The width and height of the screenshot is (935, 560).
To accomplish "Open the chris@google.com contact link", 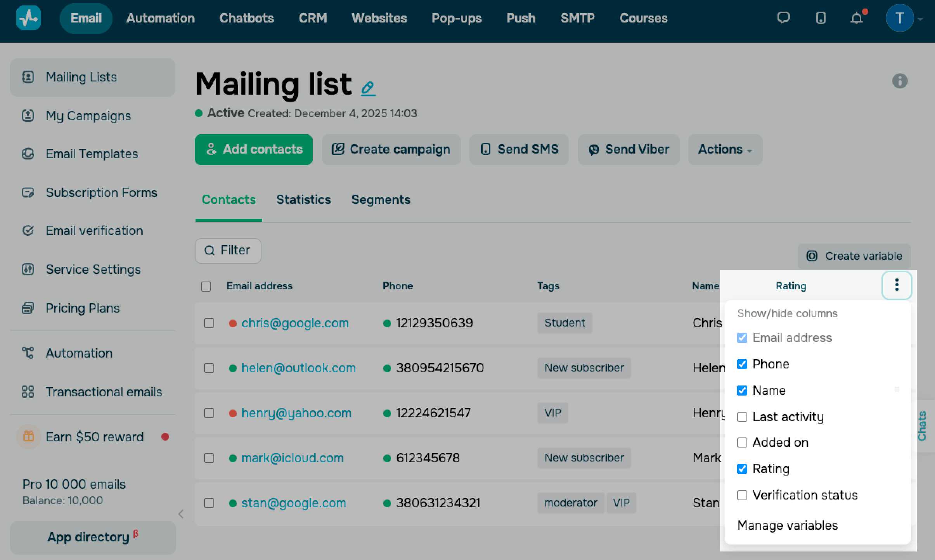I will [x=295, y=323].
